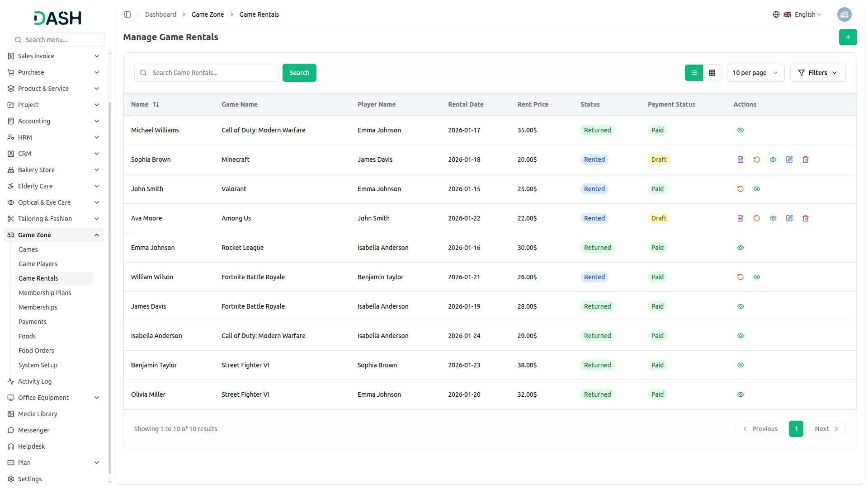Click return icon in Sophia Brown row
This screenshot has width=868, height=488.
757,160
